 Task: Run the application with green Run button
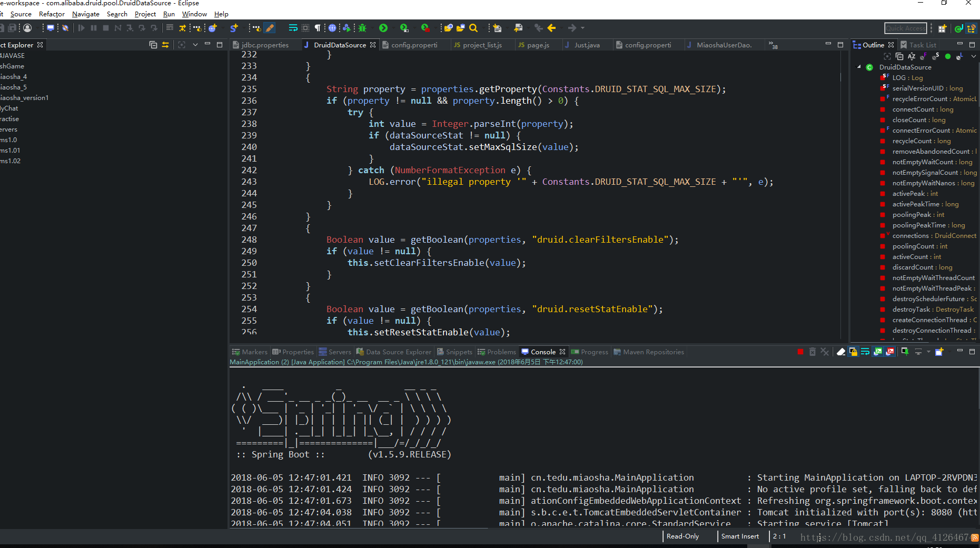tap(383, 28)
